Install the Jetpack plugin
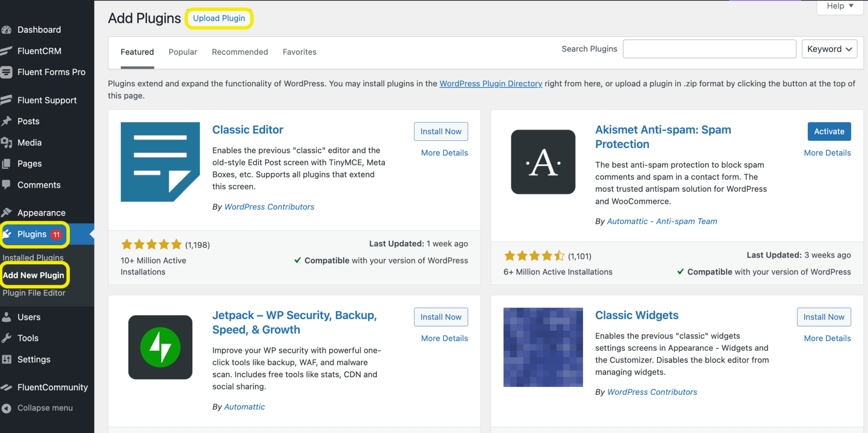Screen dimensions: 868x433 coord(441,317)
